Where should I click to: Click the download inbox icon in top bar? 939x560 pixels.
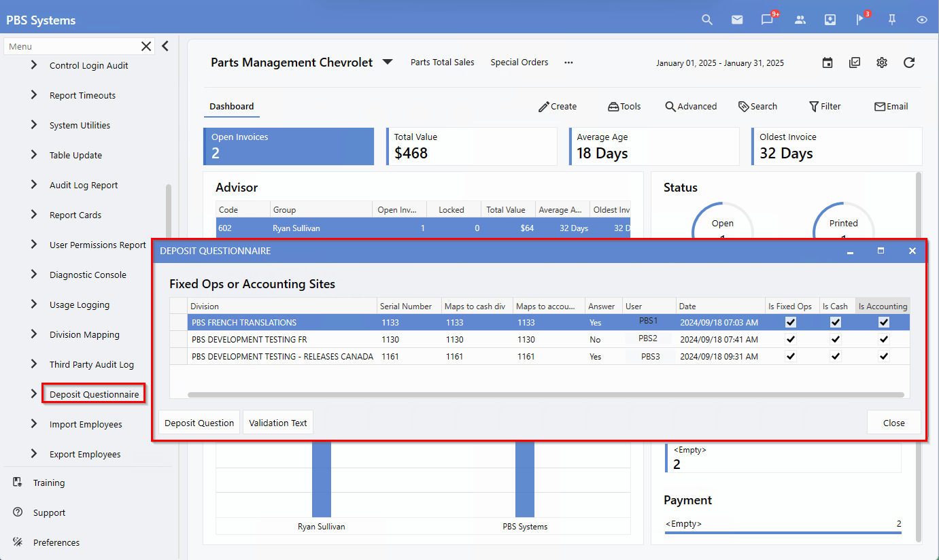830,20
